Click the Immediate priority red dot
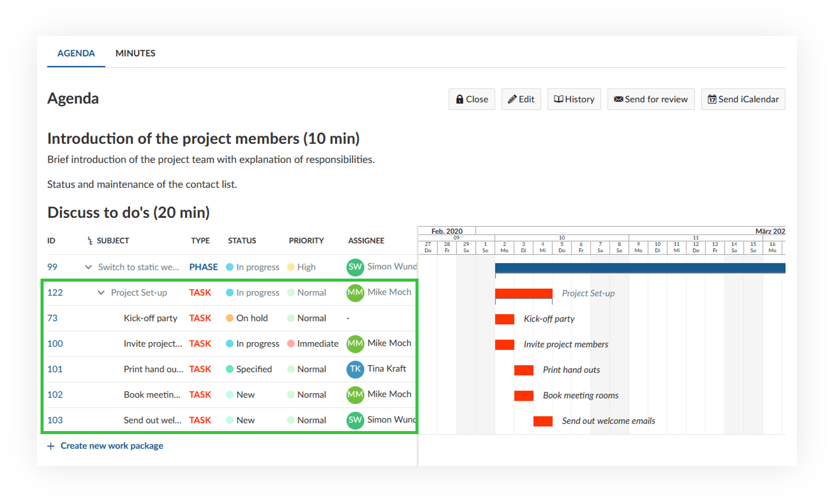The height and width of the screenshot is (504, 834). (x=291, y=343)
